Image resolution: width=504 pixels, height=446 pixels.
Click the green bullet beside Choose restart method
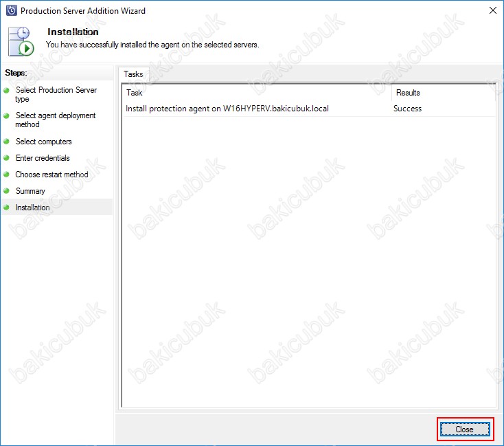pos(6,174)
